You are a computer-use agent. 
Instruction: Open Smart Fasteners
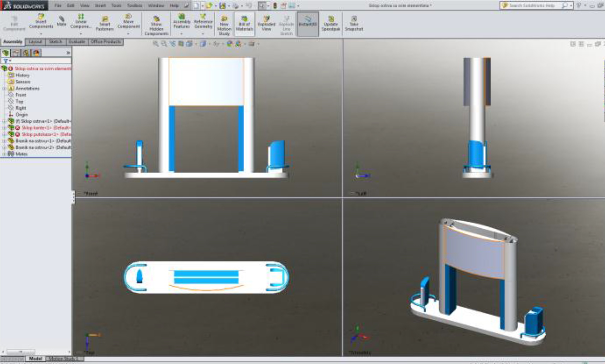[x=105, y=23]
